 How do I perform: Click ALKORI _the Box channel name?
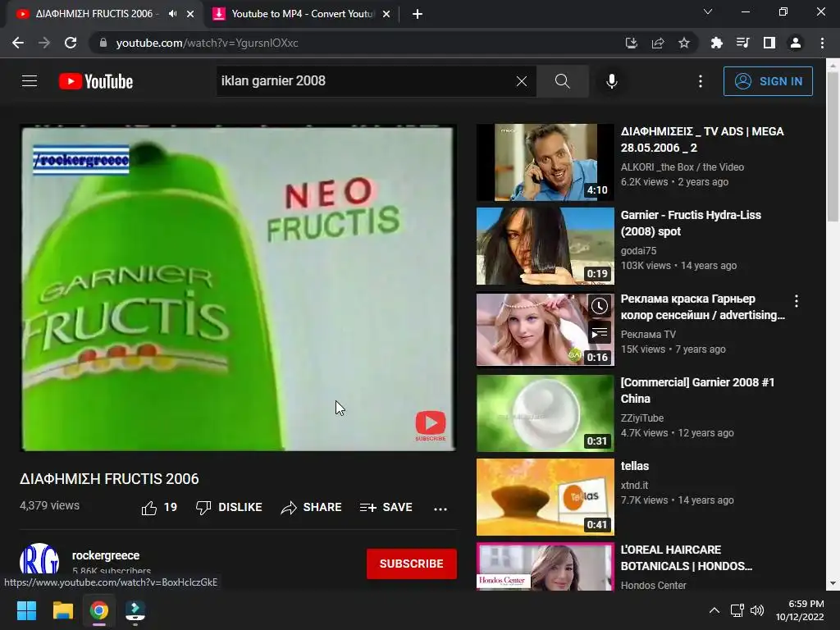(x=682, y=167)
